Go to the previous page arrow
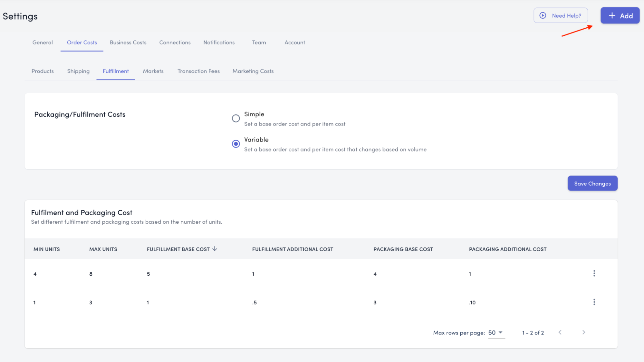Image resolution: width=644 pixels, height=362 pixels. (x=560, y=332)
